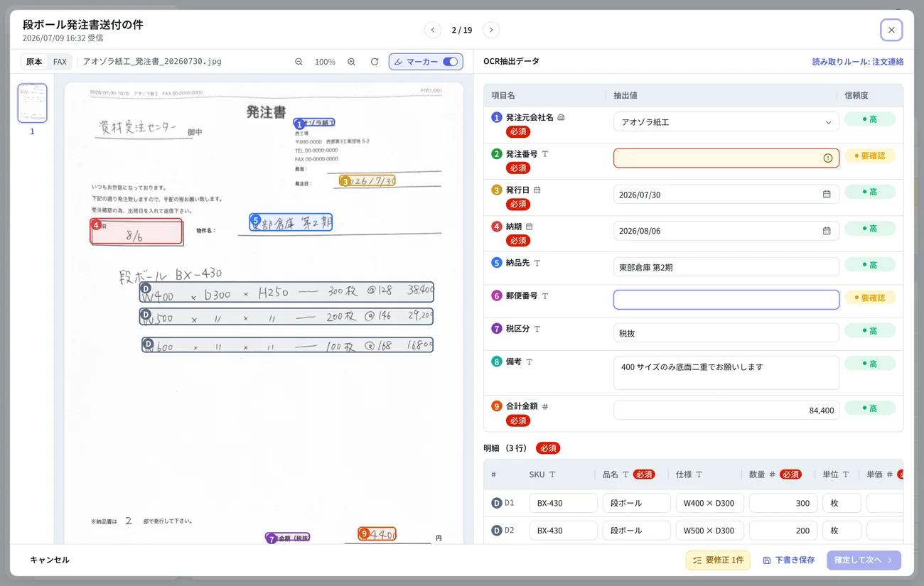Toggle the マーカー switch

[x=451, y=62]
